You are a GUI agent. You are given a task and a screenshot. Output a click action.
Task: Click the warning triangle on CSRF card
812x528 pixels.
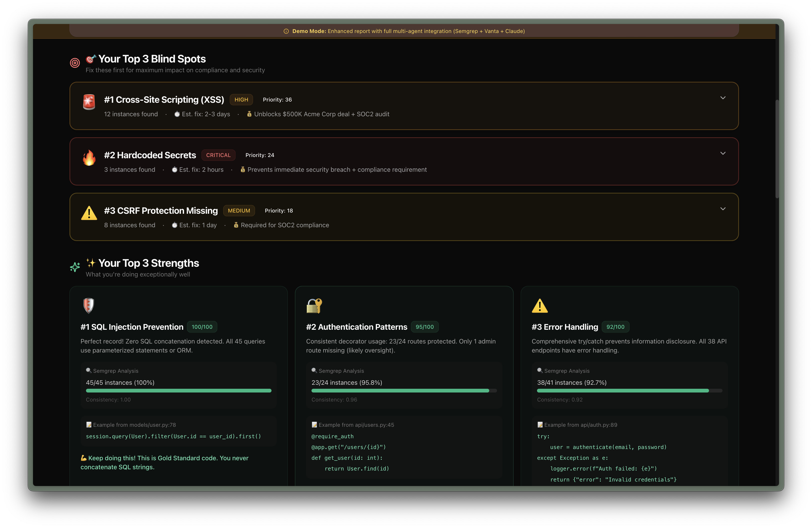tap(89, 213)
